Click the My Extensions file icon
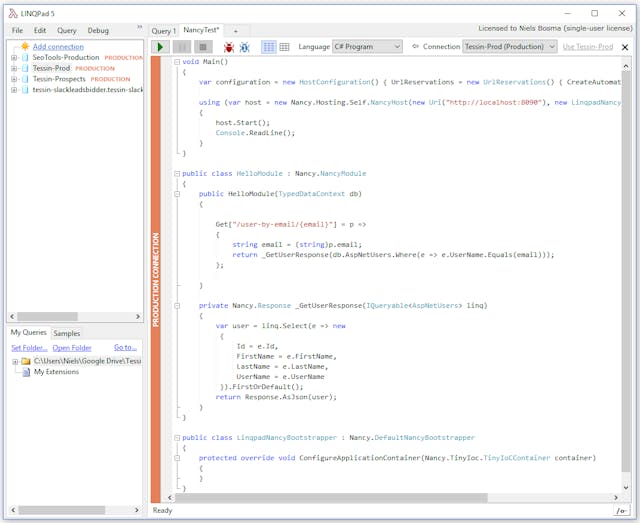Viewport: 640px width, 523px height. click(26, 372)
